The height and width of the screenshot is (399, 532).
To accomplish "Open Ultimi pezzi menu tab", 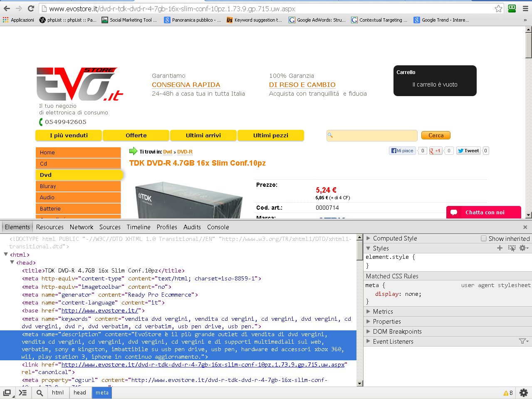I will 271,135.
